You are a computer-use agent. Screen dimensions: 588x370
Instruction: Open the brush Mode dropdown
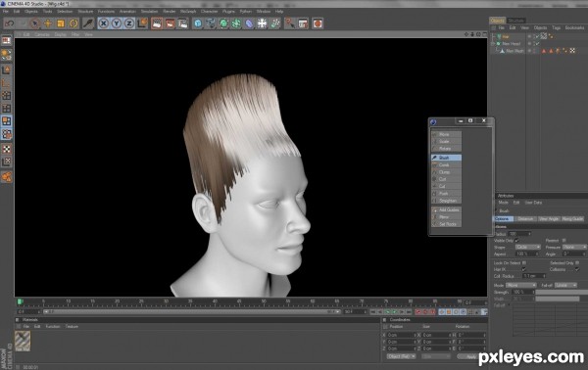click(521, 286)
